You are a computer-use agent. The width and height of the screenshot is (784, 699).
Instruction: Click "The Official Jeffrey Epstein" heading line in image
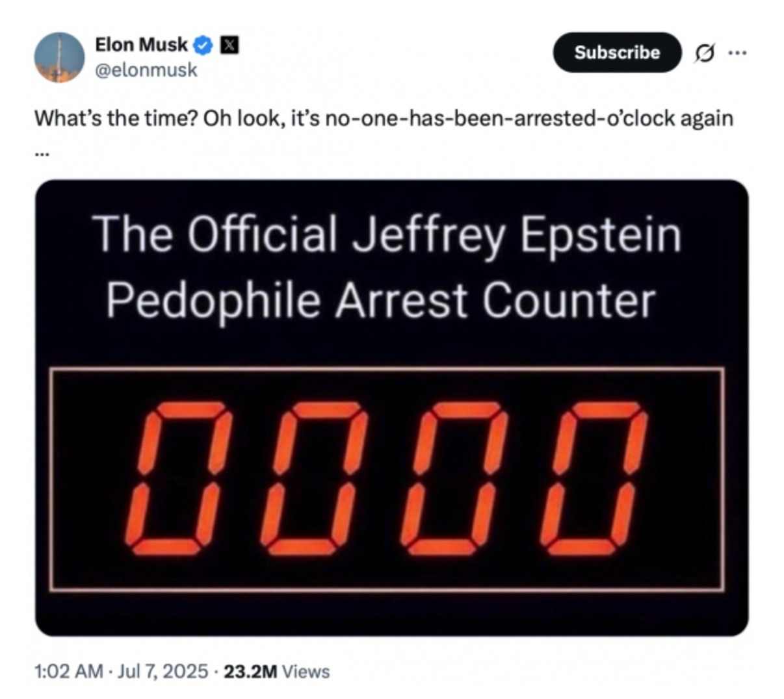click(x=387, y=235)
